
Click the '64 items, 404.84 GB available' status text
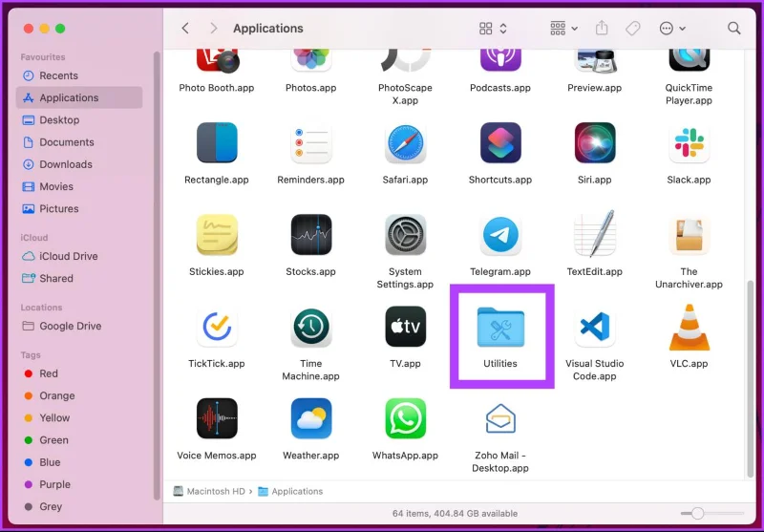click(455, 514)
